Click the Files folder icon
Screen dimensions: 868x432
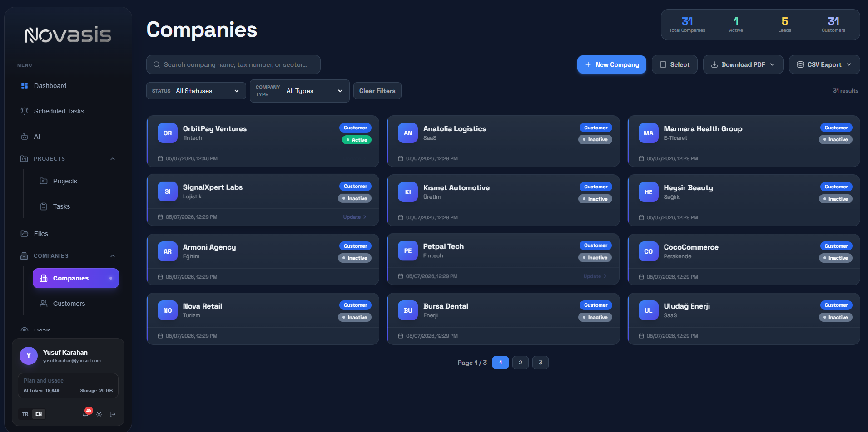point(25,234)
